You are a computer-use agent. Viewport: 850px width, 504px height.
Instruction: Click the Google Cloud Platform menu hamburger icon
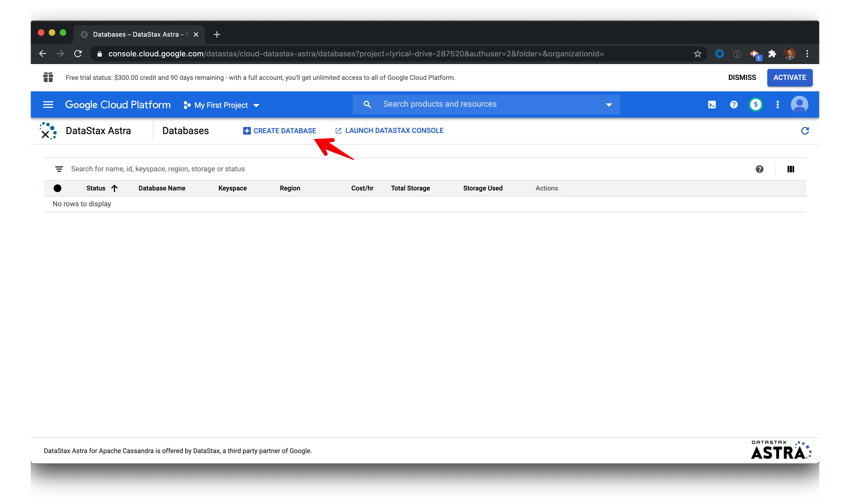(x=47, y=105)
